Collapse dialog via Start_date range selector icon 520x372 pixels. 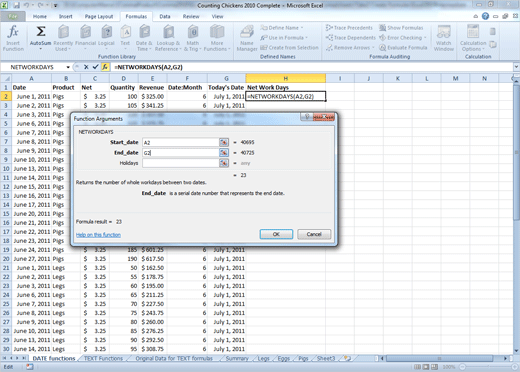click(224, 142)
